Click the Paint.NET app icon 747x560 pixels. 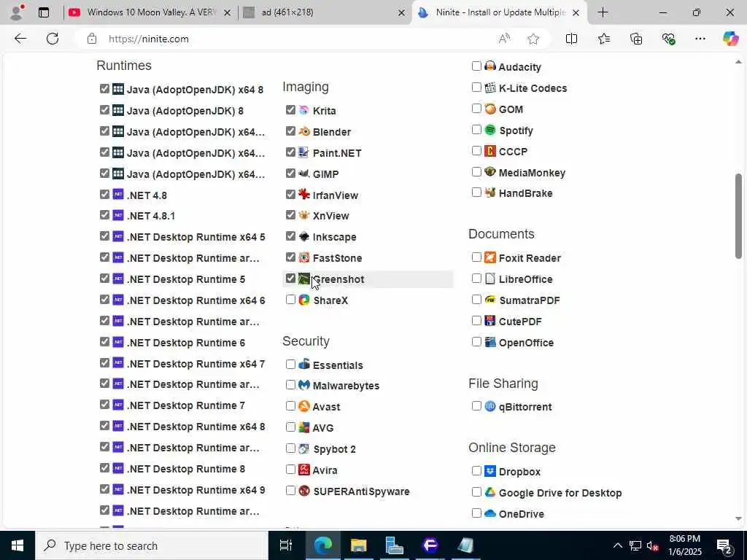point(304,152)
